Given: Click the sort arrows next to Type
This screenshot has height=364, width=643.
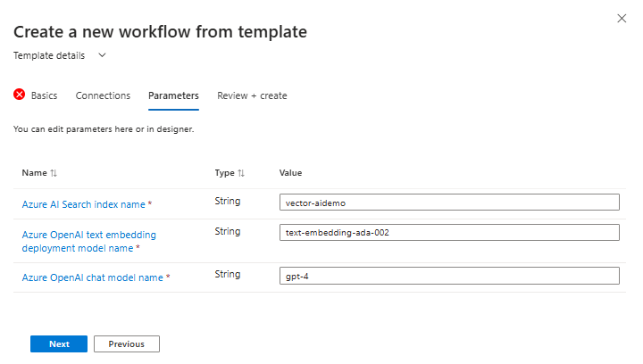Looking at the screenshot, I should [x=241, y=173].
